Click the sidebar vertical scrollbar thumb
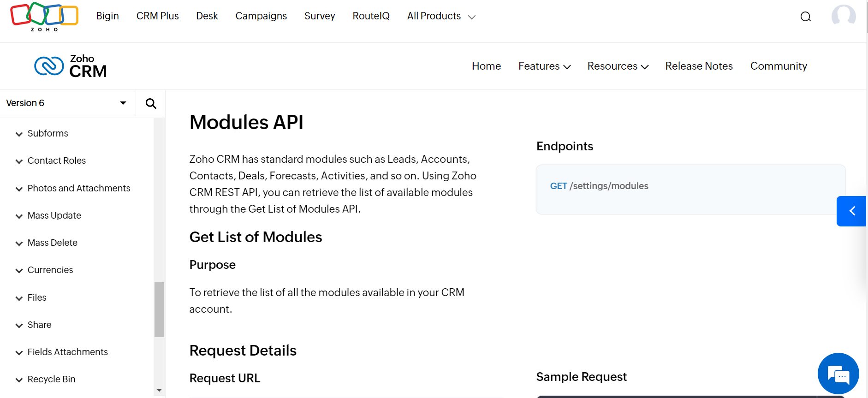Viewport: 868px width, 398px height. pos(159,309)
